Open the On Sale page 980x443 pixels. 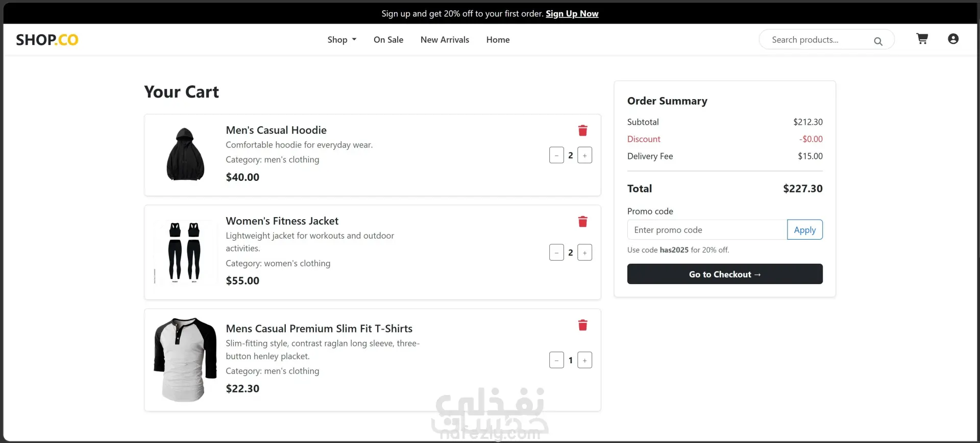pyautogui.click(x=388, y=40)
